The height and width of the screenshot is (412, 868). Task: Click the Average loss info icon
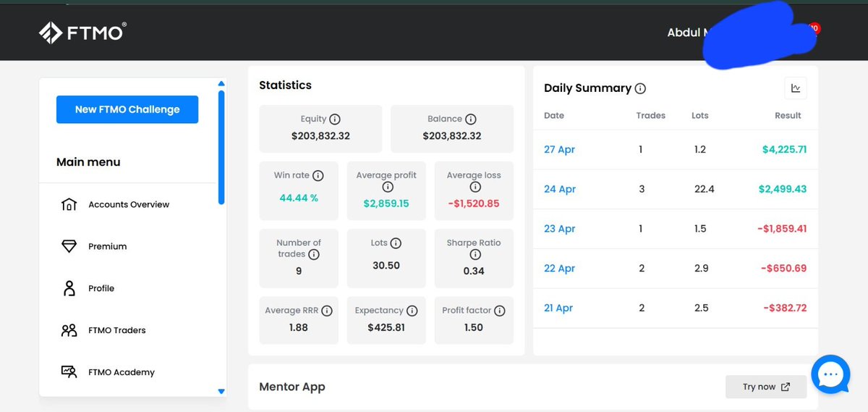[x=474, y=187]
